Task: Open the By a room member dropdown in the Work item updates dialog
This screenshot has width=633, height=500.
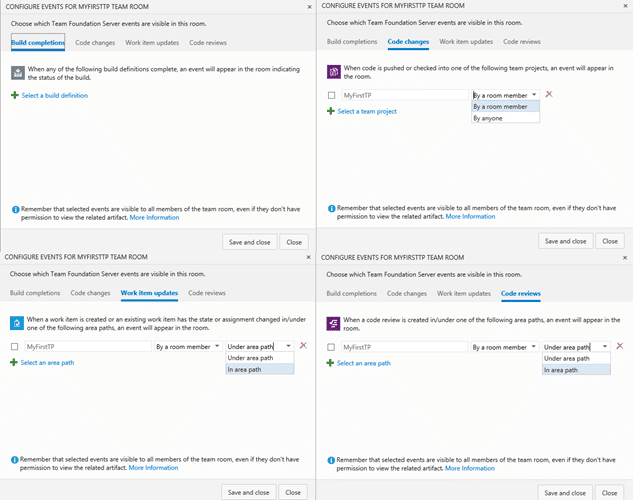Action: click(x=188, y=347)
